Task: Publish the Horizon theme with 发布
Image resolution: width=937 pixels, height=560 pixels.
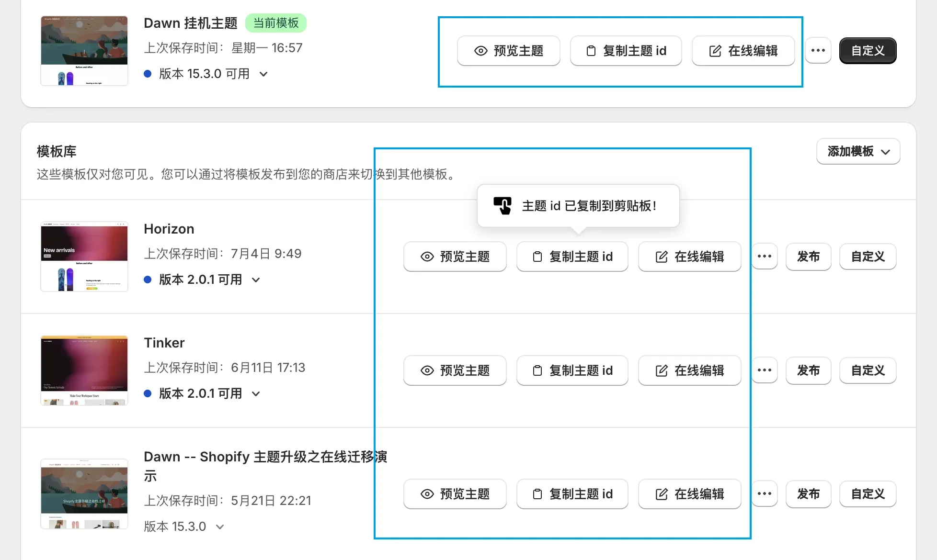Action: pyautogui.click(x=808, y=257)
